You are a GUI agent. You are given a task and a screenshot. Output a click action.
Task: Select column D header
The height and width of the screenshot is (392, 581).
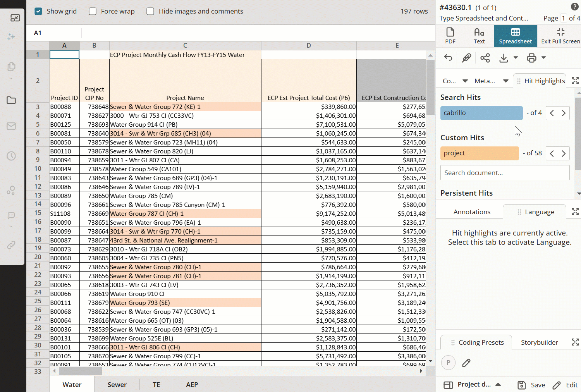[x=309, y=46]
